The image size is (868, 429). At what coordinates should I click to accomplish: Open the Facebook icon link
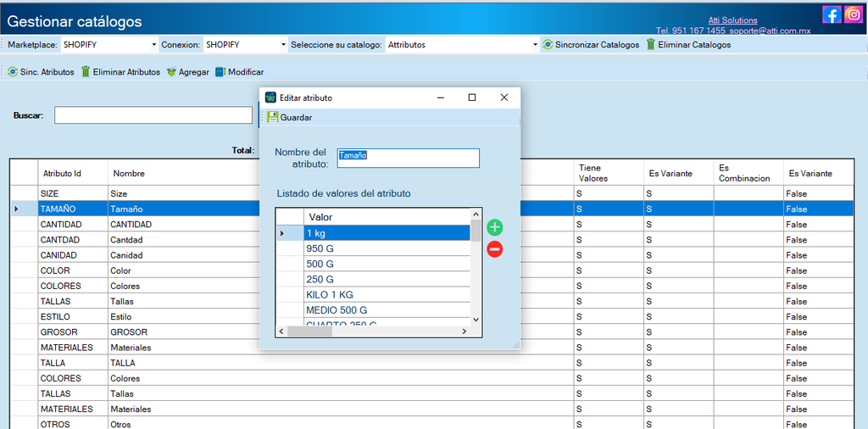(832, 14)
